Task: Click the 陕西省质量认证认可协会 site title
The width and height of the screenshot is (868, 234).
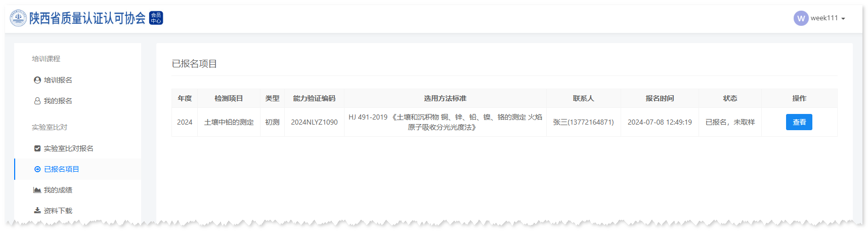Action: coord(88,18)
